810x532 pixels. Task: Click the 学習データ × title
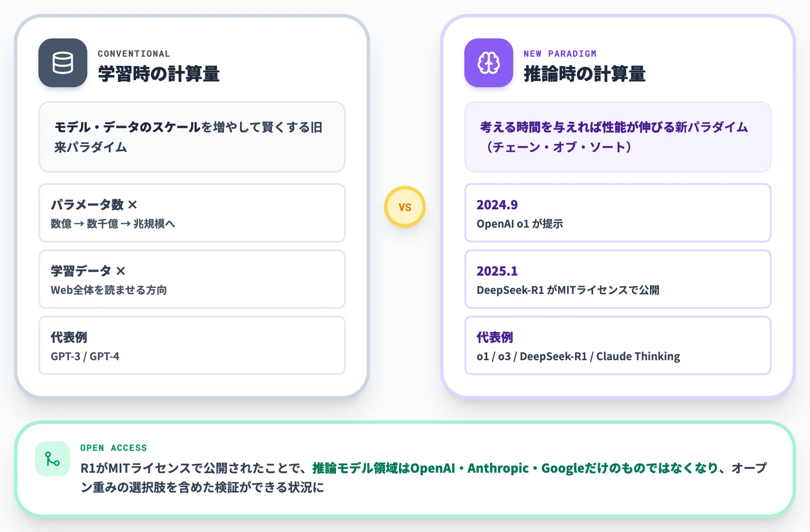tap(88, 271)
